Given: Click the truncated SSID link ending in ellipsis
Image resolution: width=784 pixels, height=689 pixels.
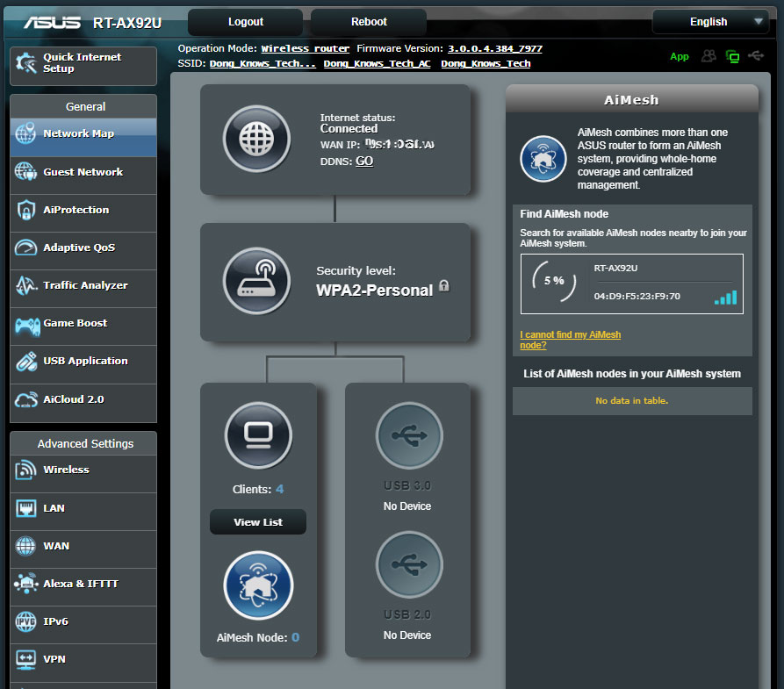Looking at the screenshot, I should [x=263, y=63].
